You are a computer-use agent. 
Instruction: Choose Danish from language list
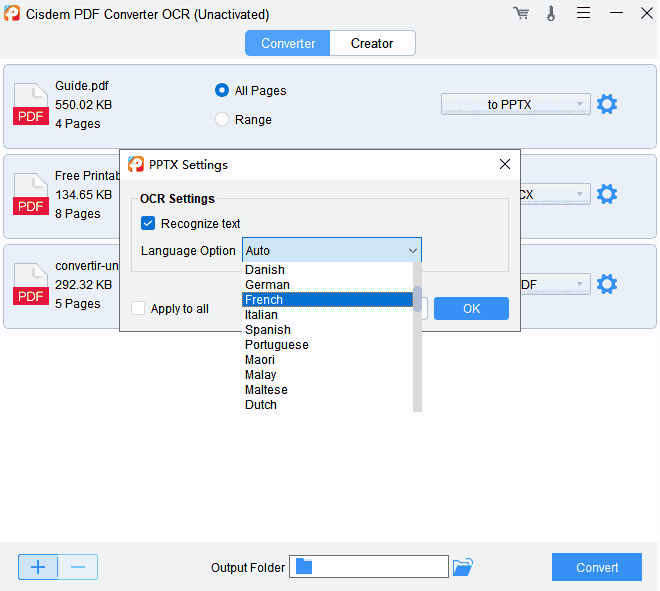click(327, 269)
